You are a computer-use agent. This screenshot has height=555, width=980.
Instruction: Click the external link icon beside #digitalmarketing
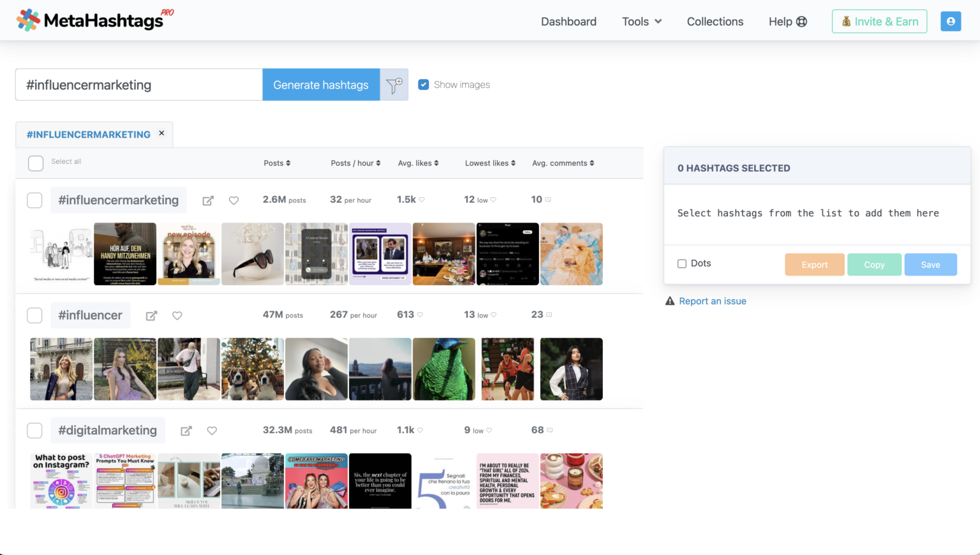[x=186, y=430]
